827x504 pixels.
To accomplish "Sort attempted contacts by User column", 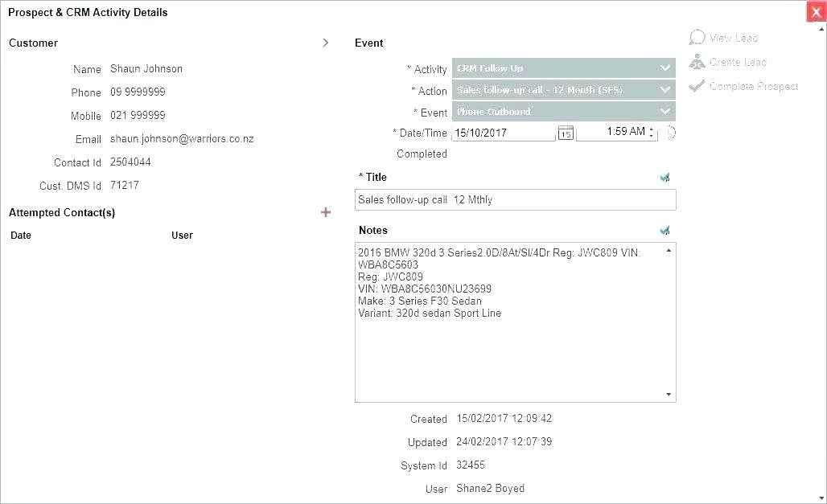I will (182, 236).
